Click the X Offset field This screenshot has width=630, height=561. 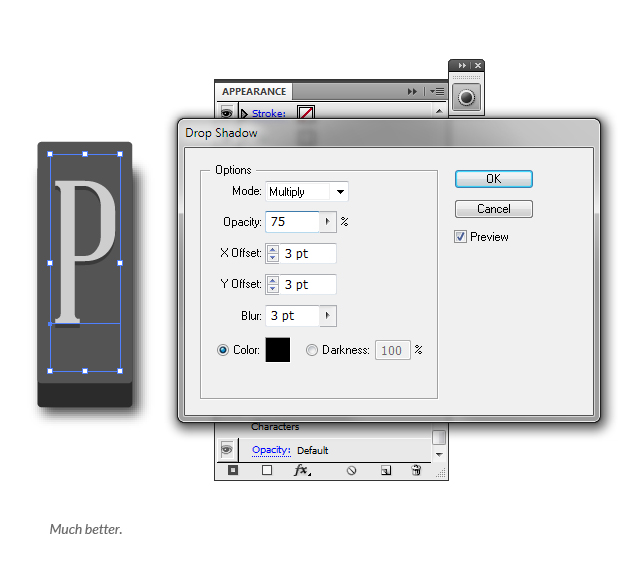pyautogui.click(x=308, y=254)
